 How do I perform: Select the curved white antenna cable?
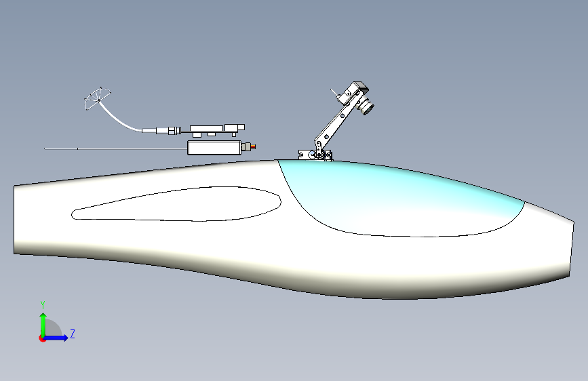(118, 120)
